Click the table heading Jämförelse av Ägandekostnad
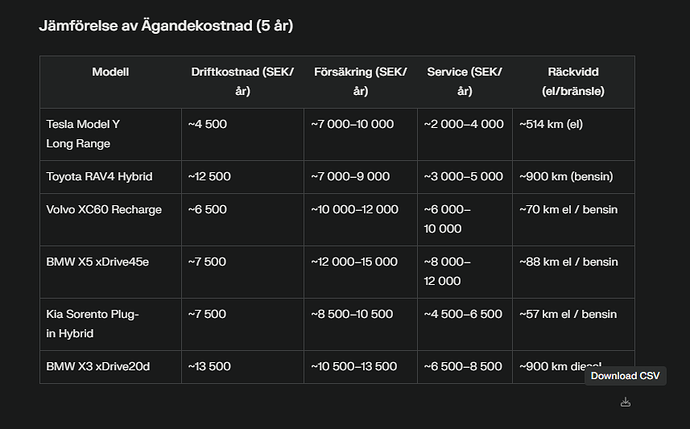690x429 pixels. [x=166, y=24]
